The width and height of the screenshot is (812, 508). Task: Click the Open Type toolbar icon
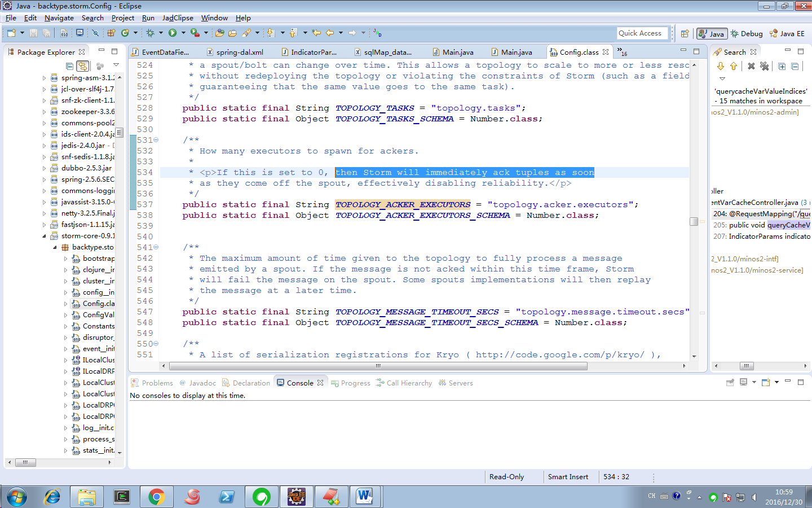tap(219, 33)
